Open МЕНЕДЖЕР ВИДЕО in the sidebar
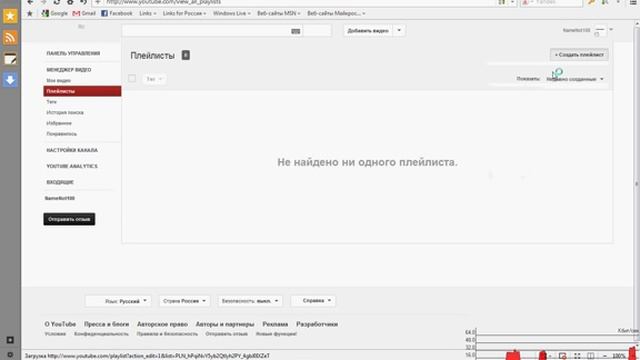Viewport: 640px width, 360px height. pos(69,70)
